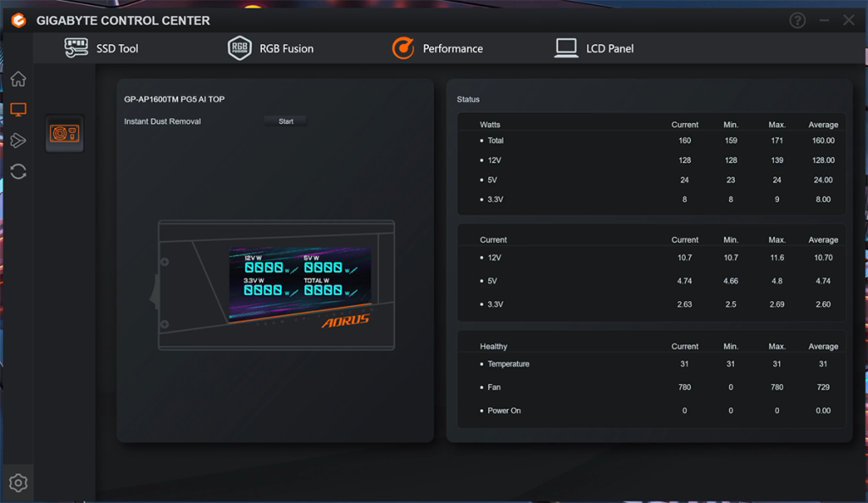Select the 5V row in Watts table
868x503 pixels.
[x=652, y=180]
